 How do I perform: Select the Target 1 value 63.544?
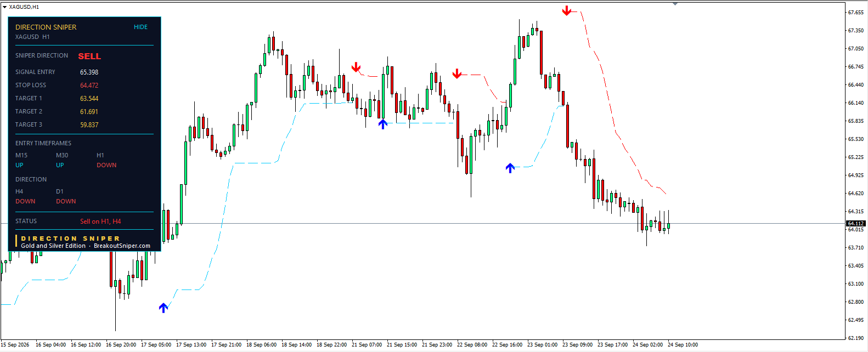click(89, 98)
